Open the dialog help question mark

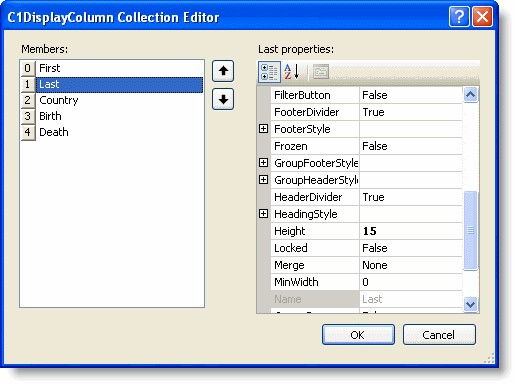tap(459, 16)
